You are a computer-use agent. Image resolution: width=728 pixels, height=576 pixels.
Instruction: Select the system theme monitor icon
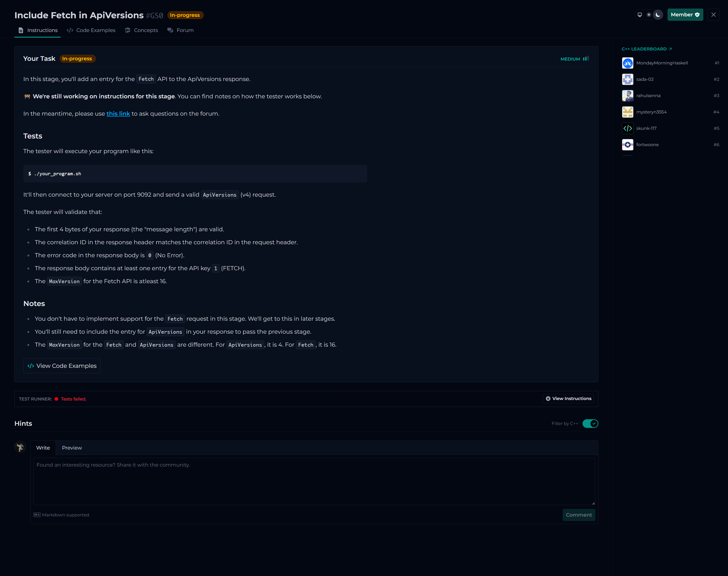[x=640, y=15]
